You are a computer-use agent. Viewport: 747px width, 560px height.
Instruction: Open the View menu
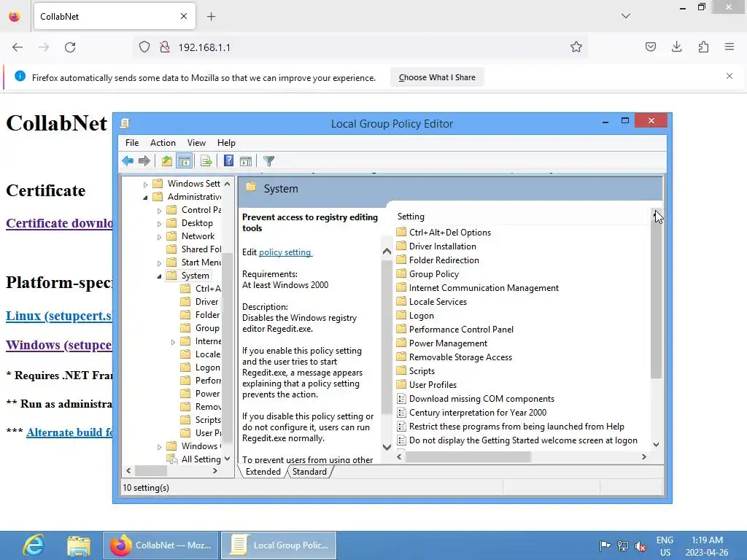point(196,143)
